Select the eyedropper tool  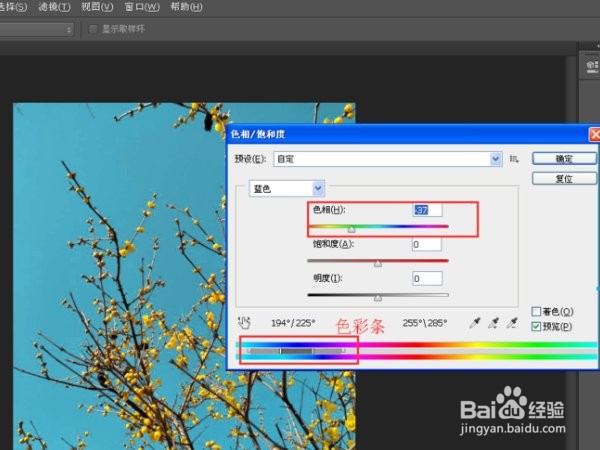click(x=475, y=323)
